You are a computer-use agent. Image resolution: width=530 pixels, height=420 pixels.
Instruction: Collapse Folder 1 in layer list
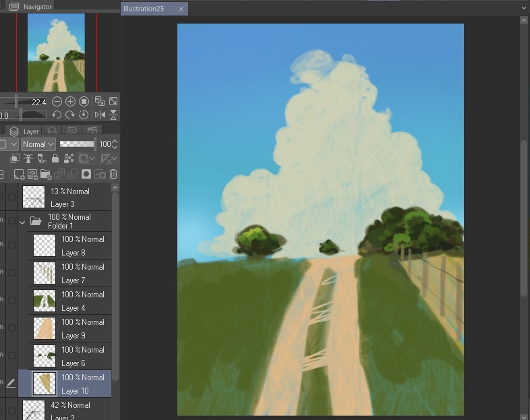click(x=22, y=221)
